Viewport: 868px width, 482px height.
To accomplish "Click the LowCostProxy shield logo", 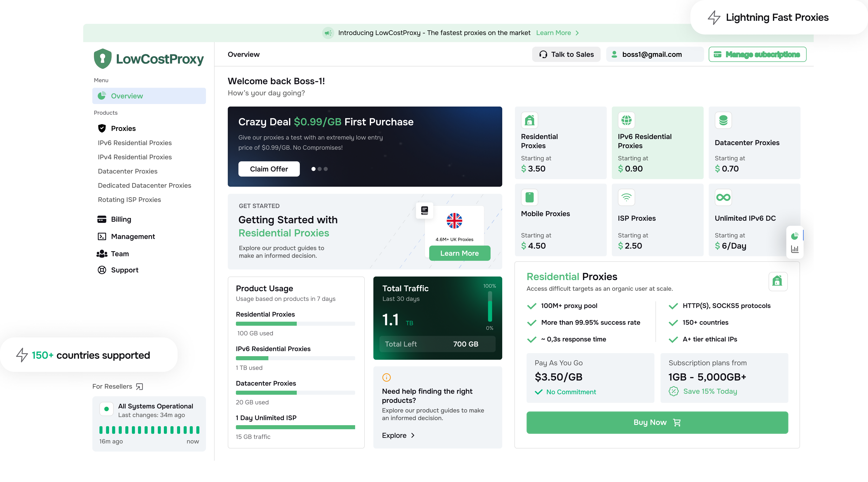I will coord(103,58).
